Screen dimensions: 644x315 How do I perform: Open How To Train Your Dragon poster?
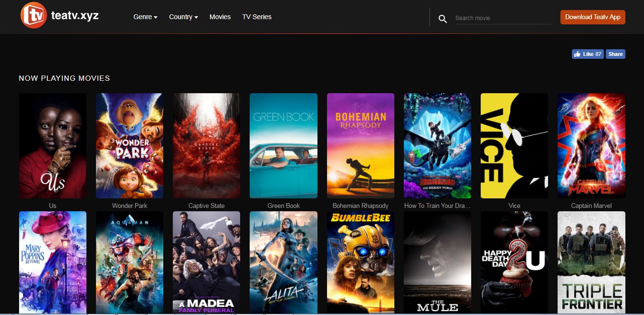coord(437,145)
